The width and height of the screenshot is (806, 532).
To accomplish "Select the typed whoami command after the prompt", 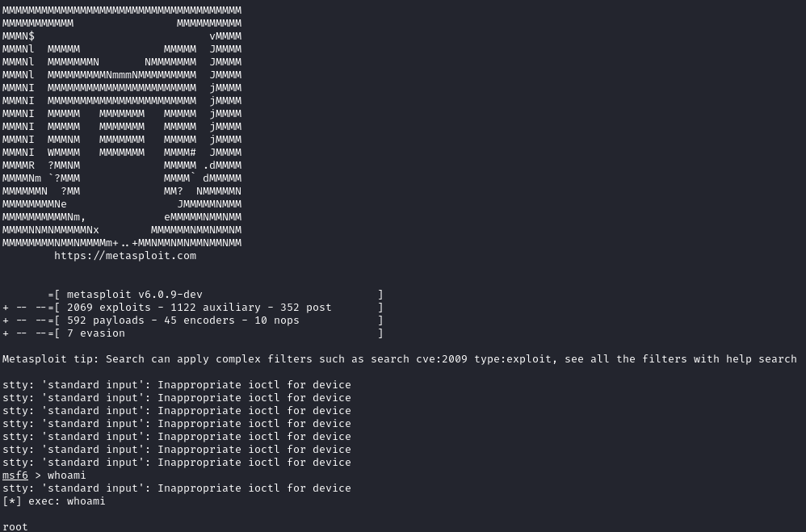I will tap(66, 475).
